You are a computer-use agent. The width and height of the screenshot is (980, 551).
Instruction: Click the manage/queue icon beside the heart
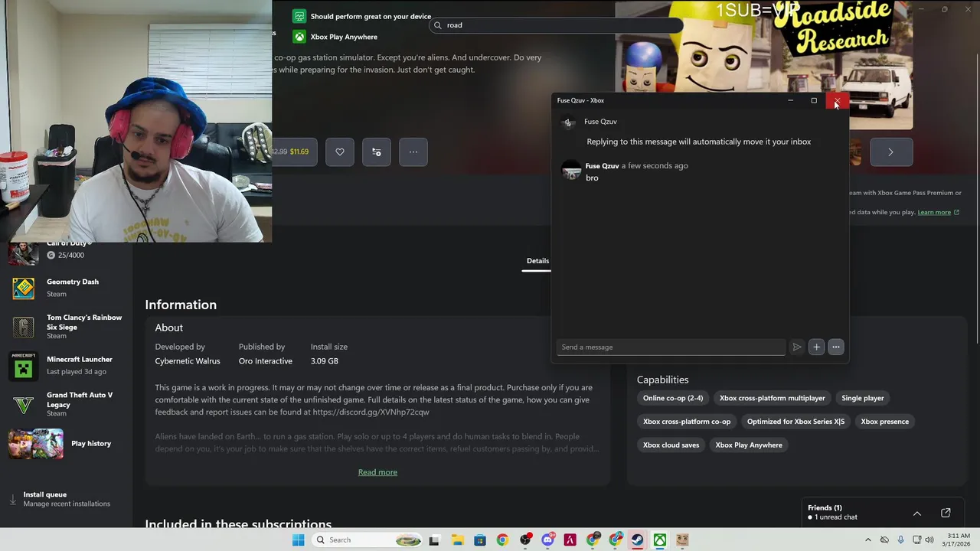pos(377,152)
